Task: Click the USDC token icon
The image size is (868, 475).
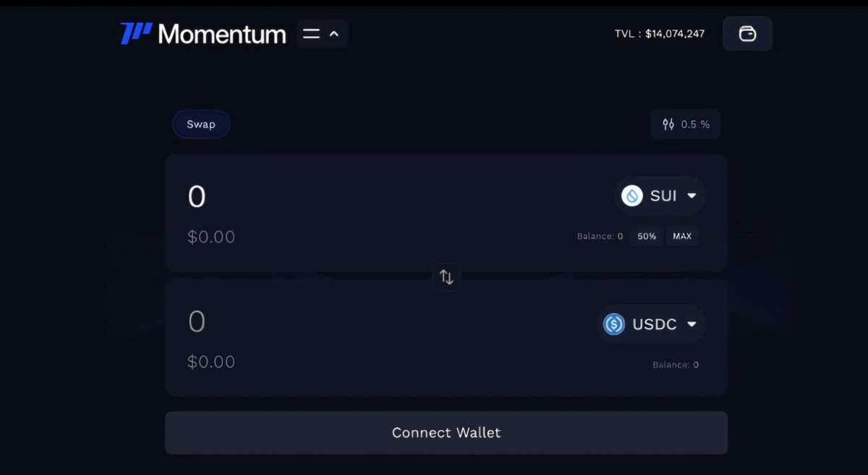Action: (x=614, y=324)
